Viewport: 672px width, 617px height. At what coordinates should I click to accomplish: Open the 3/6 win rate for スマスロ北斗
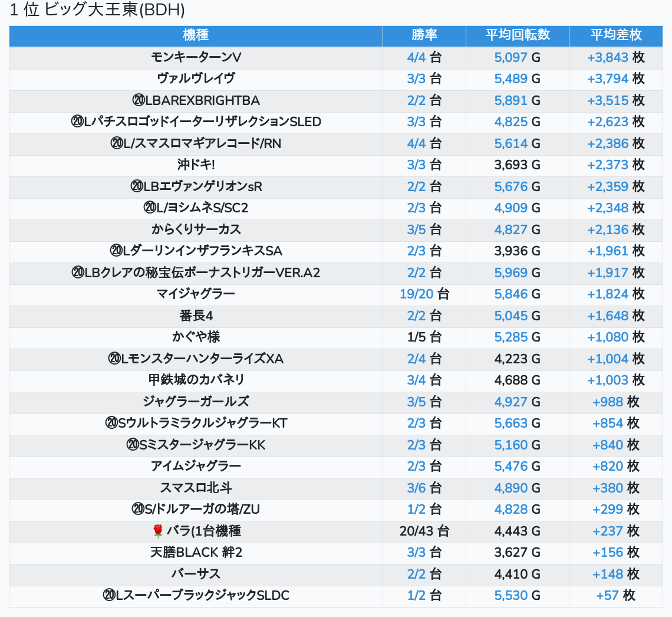(416, 488)
